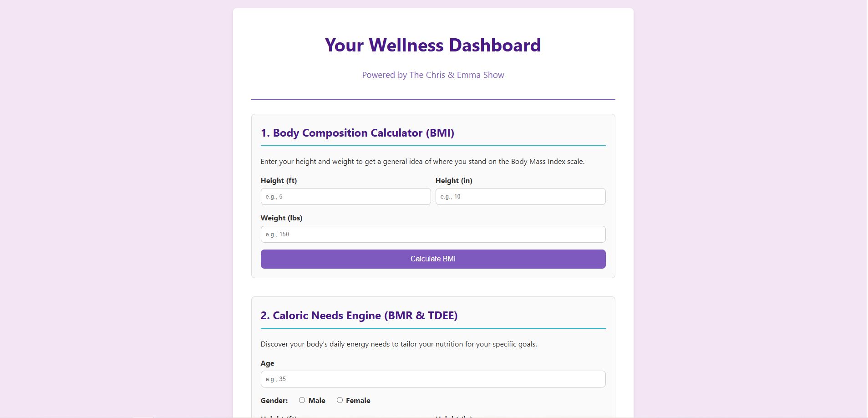Click inside the e.g., 150 placeholder field
The image size is (868, 418).
tap(432, 234)
